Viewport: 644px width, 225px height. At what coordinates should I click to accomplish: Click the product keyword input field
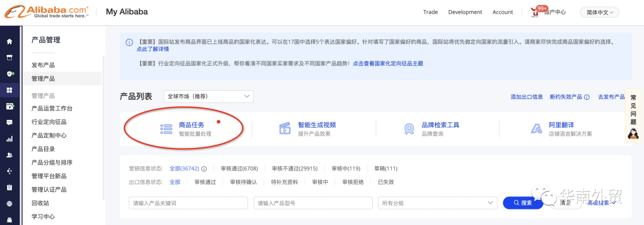click(x=188, y=203)
